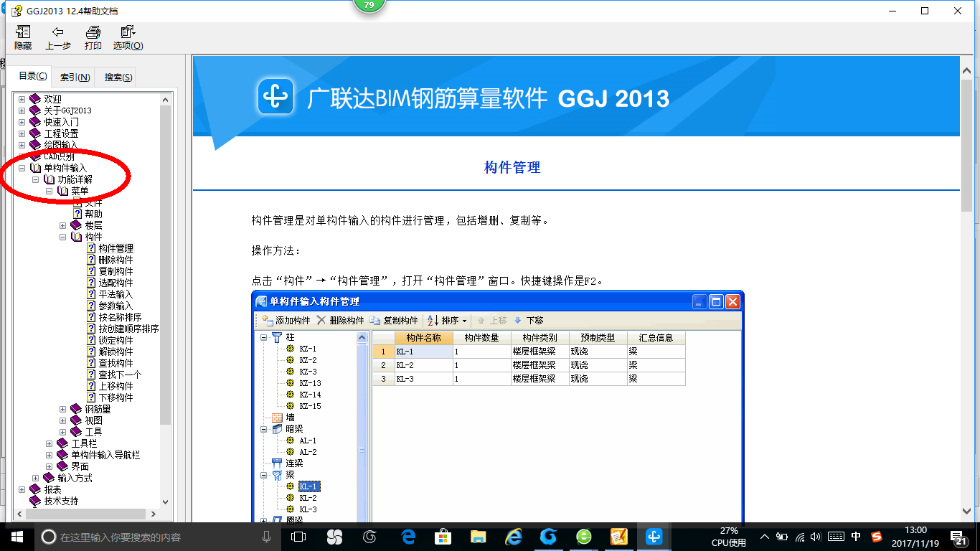Open Microsoft Edge from the taskbar
This screenshot has height=551, width=980.
click(409, 537)
